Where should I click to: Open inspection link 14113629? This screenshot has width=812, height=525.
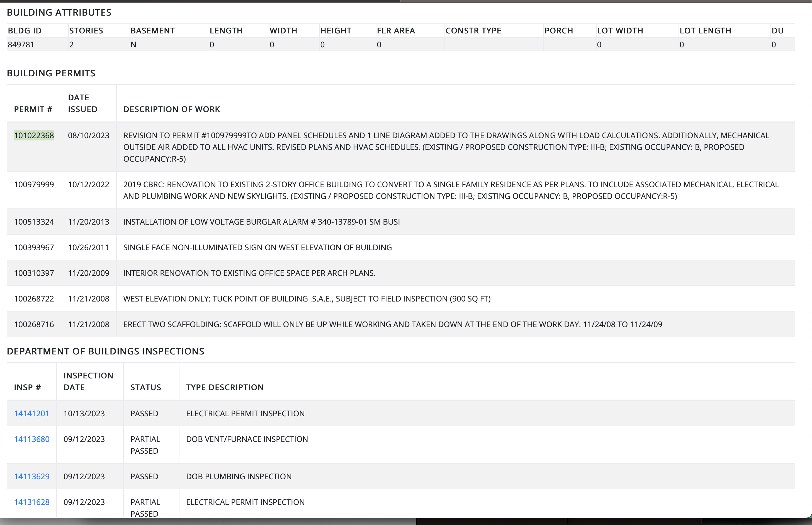pyautogui.click(x=31, y=476)
